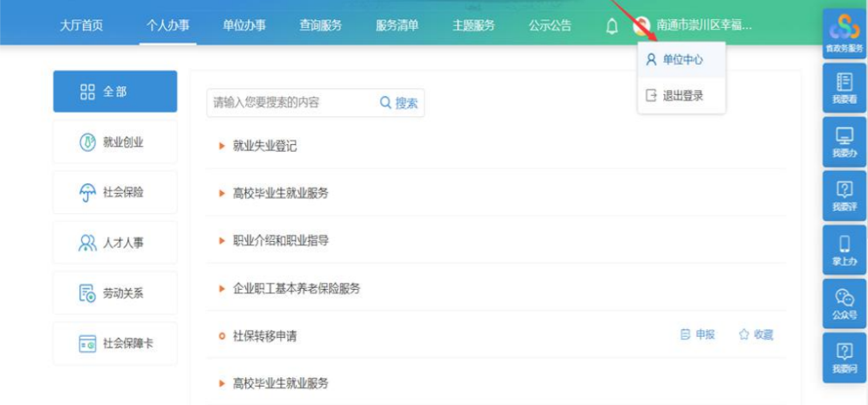Click the 社保转移申请 item
The width and height of the screenshot is (868, 405).
click(x=264, y=336)
